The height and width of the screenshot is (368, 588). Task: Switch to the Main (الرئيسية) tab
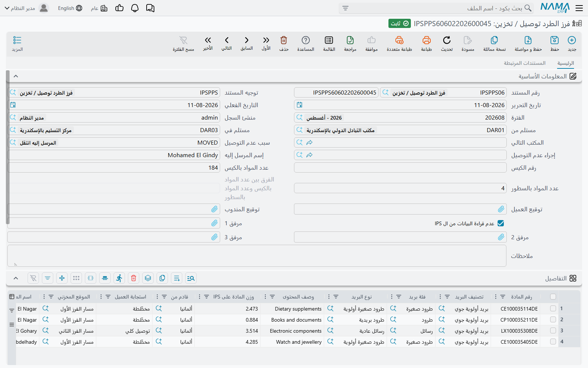(566, 63)
